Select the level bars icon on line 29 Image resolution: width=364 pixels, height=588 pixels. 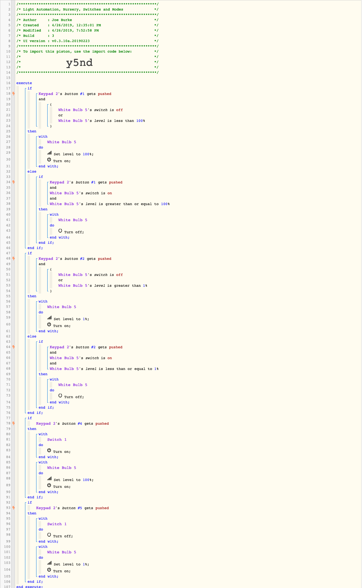[x=49, y=153]
